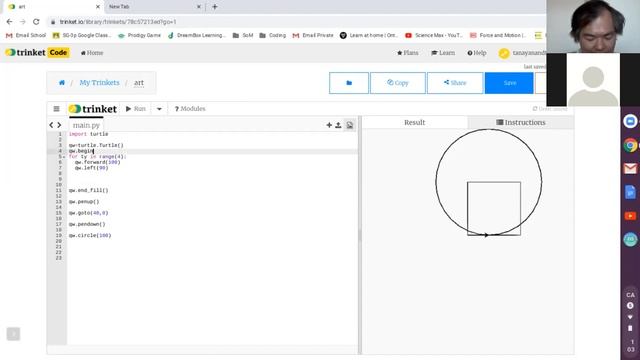The width and height of the screenshot is (640, 360).
Task: Open YouTube from the shelf
Action: (x=630, y=216)
